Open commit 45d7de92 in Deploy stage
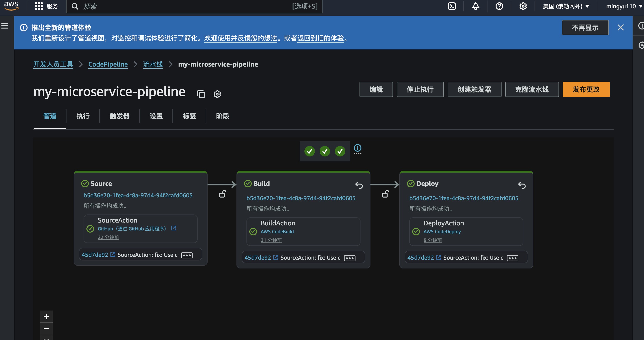Screen dimensions: 644x340 (421, 258)
